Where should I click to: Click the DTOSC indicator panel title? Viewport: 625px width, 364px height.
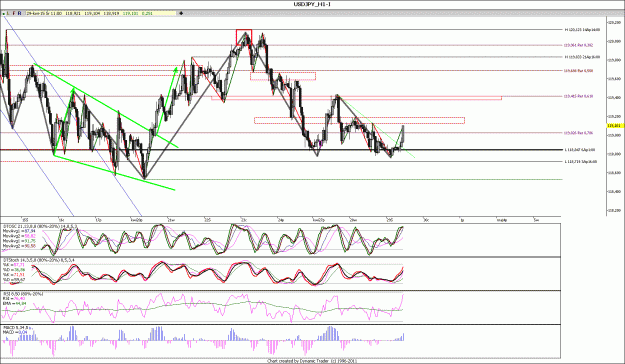(40, 226)
